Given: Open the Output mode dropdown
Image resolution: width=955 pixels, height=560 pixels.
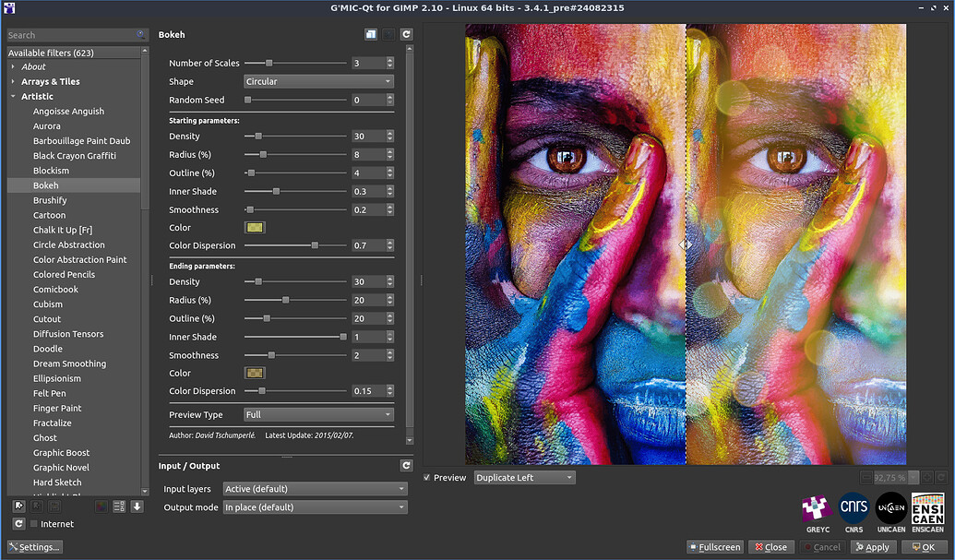Looking at the screenshot, I should (x=315, y=507).
